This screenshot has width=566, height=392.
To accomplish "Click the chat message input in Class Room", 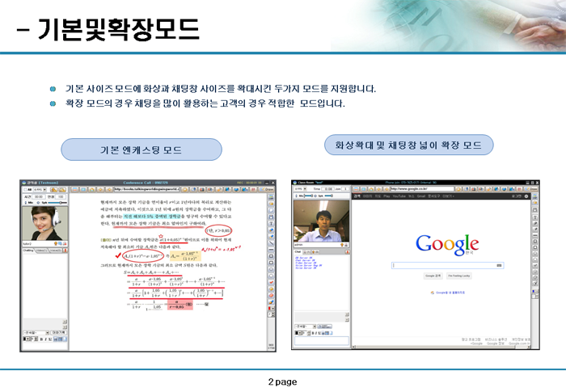I will [322, 340].
